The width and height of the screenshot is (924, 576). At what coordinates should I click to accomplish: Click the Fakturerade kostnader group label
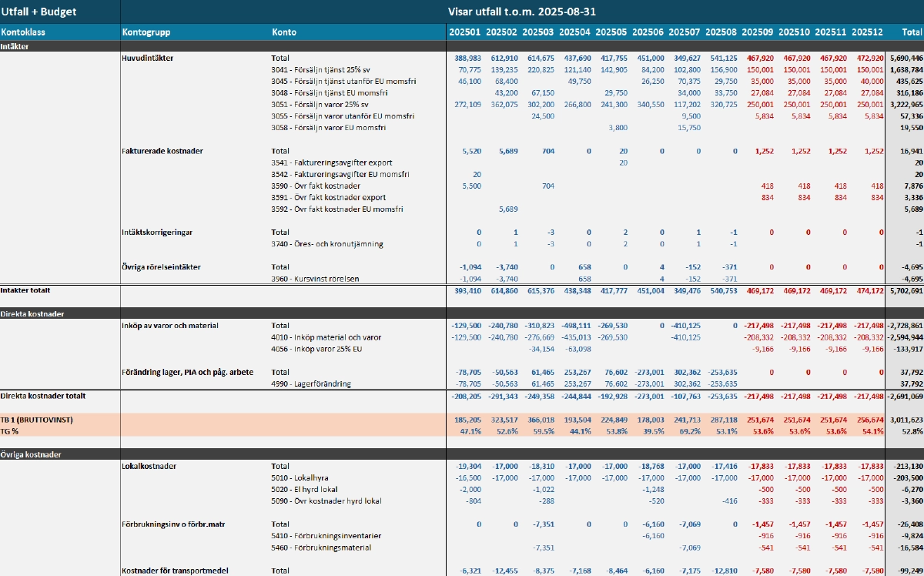click(162, 151)
